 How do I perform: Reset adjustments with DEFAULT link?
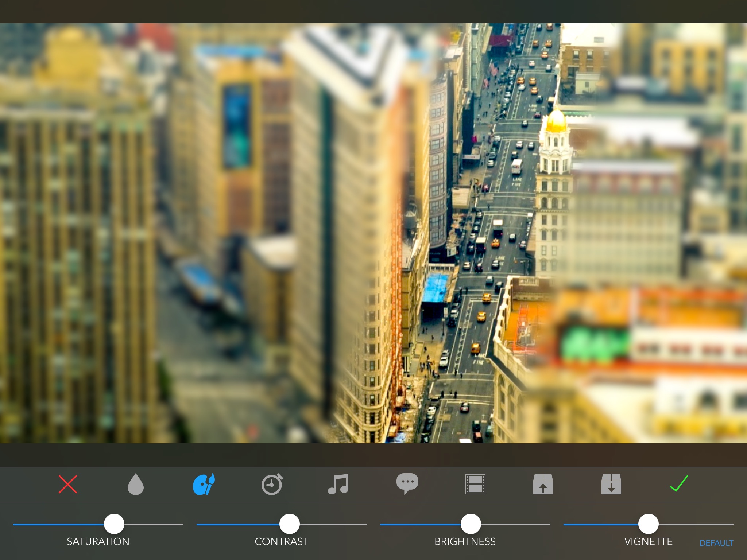(716, 543)
